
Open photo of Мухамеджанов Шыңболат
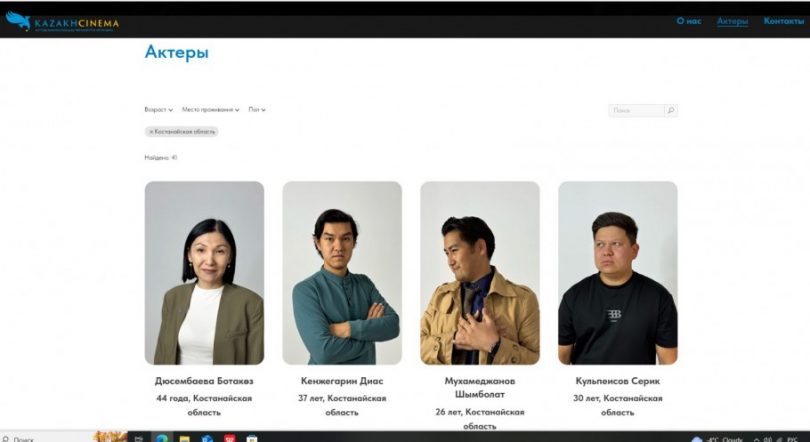480,272
